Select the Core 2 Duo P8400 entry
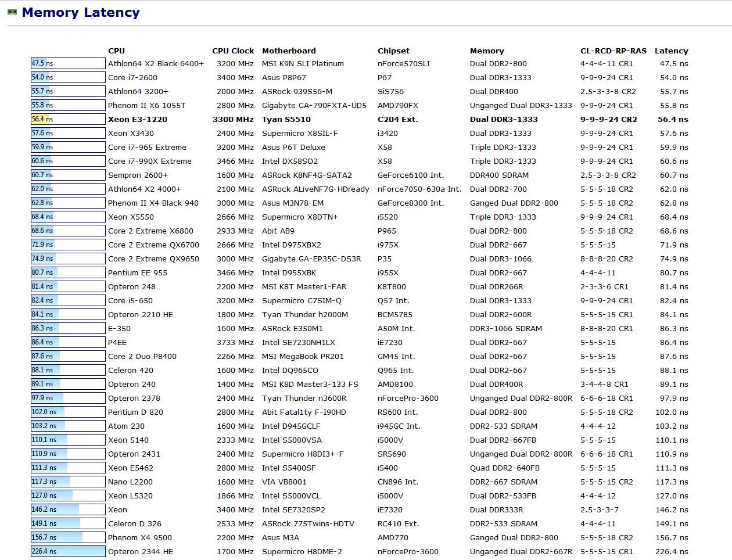Viewport: 732px width, 560px height. click(x=142, y=356)
